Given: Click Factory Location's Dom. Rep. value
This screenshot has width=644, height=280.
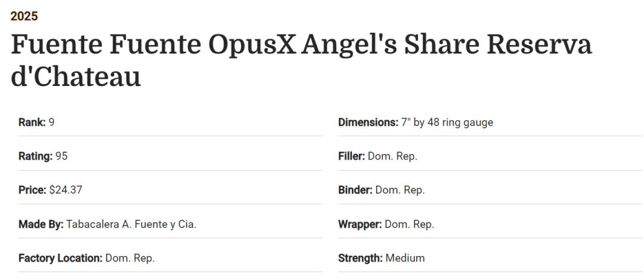Looking at the screenshot, I should (x=130, y=259).
